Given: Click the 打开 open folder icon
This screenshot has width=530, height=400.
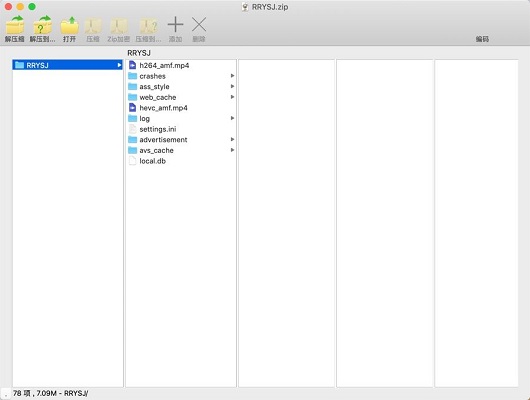Looking at the screenshot, I should click(69, 25).
